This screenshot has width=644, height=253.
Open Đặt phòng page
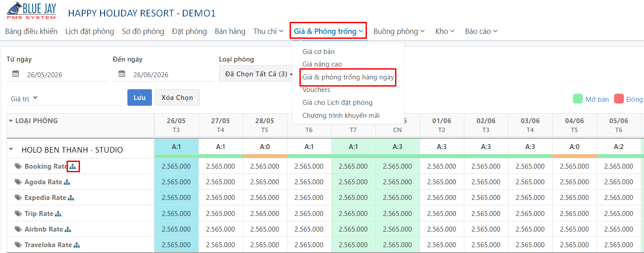pyautogui.click(x=189, y=31)
